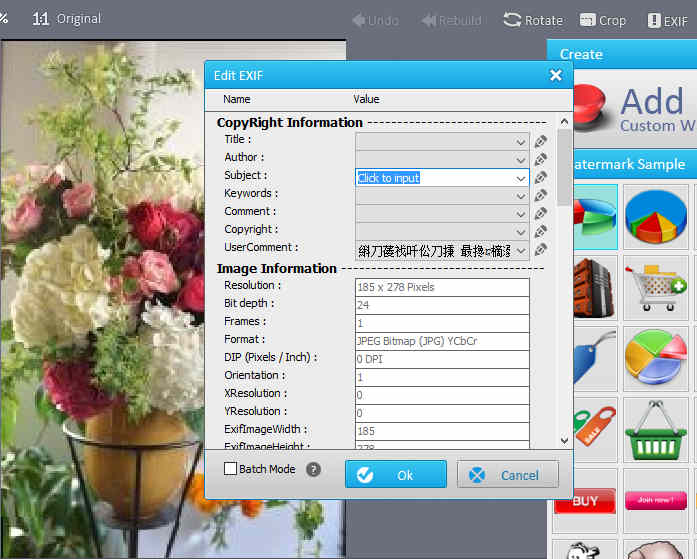The image size is (697, 559).
Task: Click the pencil edit icon for UserComment
Action: 541,250
